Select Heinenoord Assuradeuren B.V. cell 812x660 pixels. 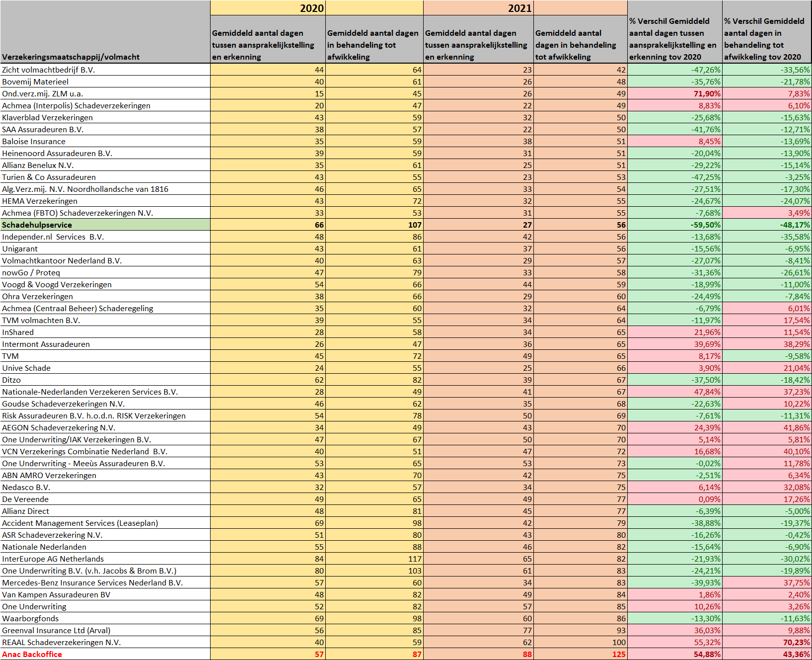(105, 153)
